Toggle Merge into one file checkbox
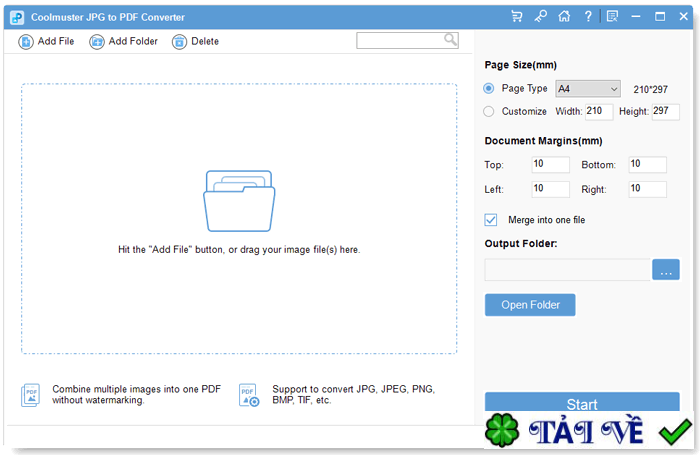The height and width of the screenshot is (455, 700). click(x=491, y=220)
